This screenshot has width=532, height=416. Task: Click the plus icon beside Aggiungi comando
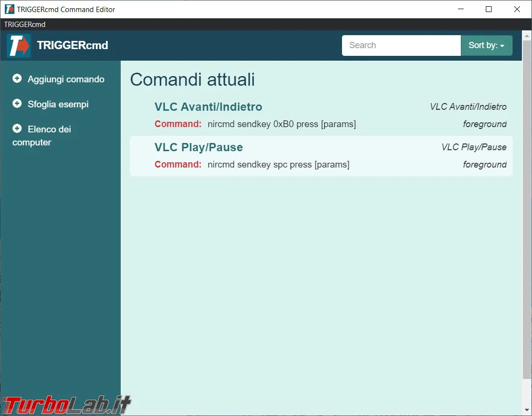coord(17,78)
